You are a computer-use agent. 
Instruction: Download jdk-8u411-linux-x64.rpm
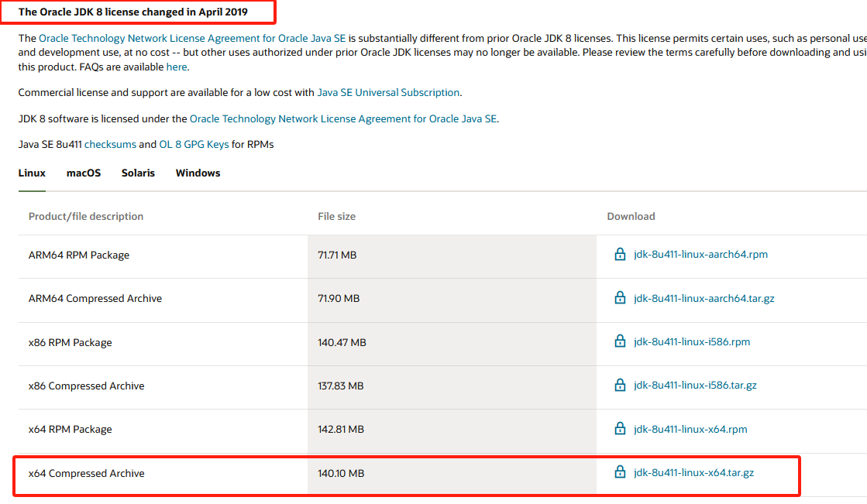tap(690, 429)
